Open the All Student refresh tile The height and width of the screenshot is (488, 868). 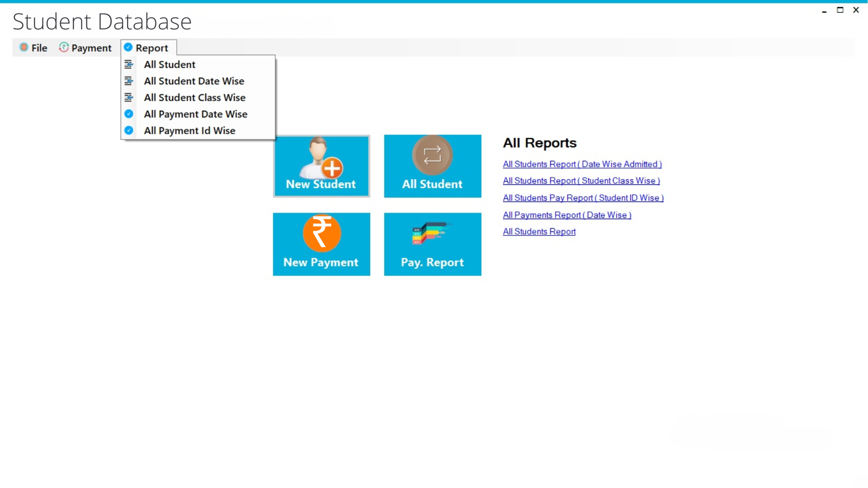(x=432, y=166)
